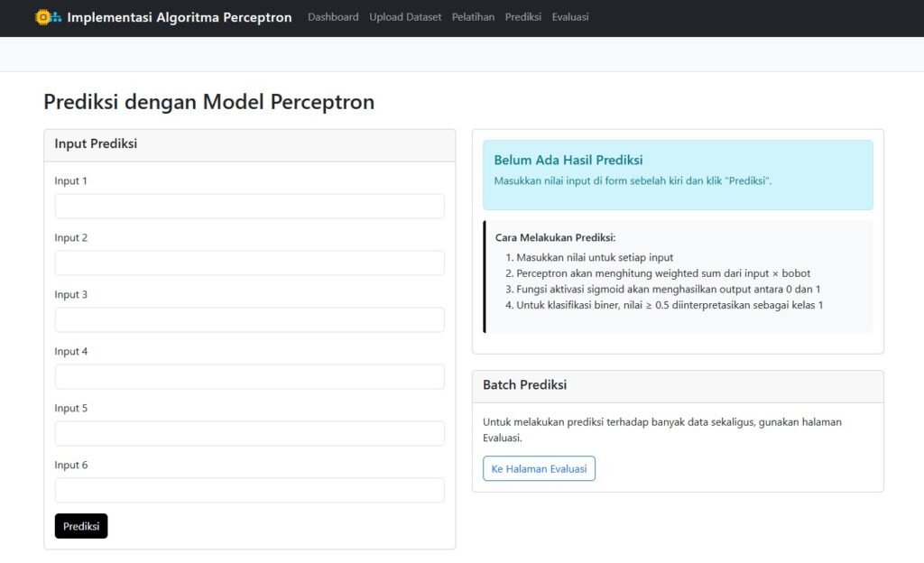
Task: Focus the Input 1 field
Action: pos(249,206)
